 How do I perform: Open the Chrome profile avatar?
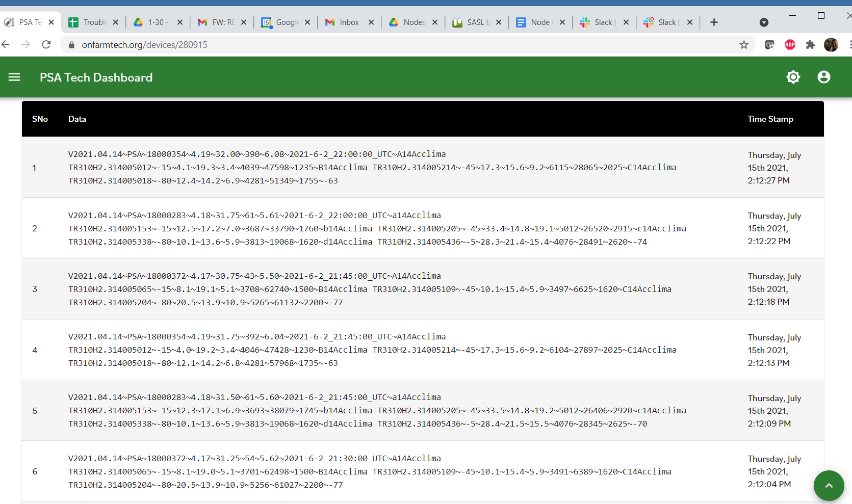click(x=831, y=45)
